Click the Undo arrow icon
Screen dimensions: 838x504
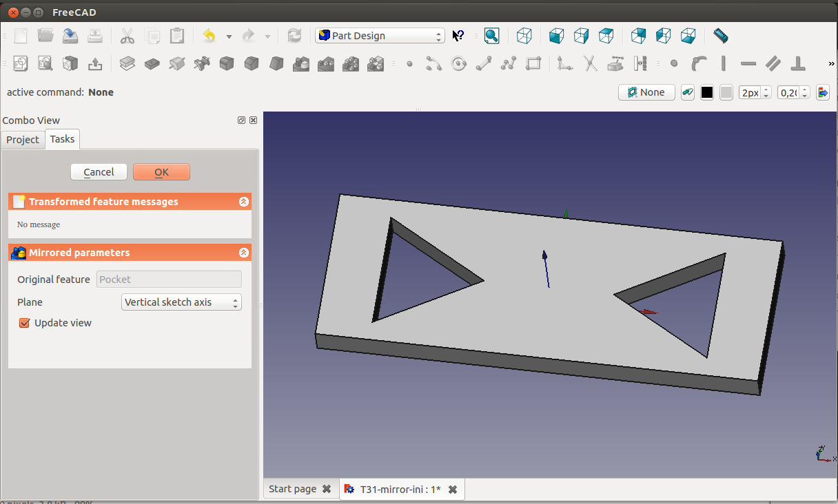pos(209,36)
